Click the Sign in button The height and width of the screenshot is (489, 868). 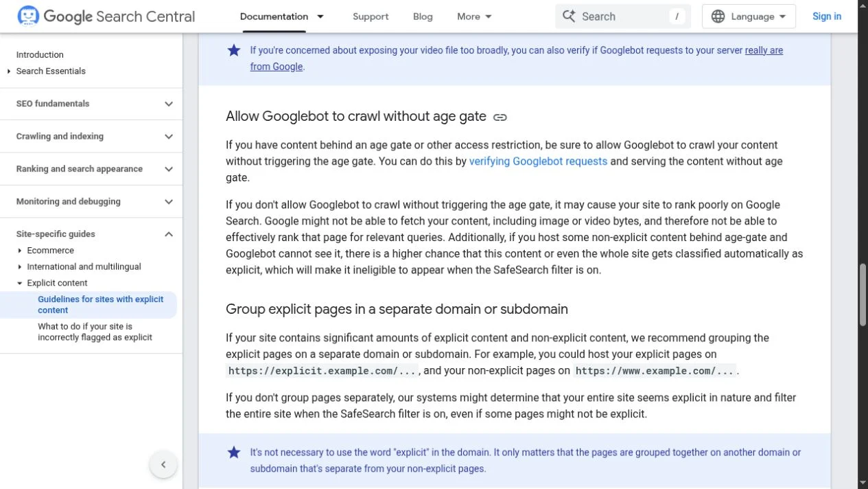(x=827, y=16)
